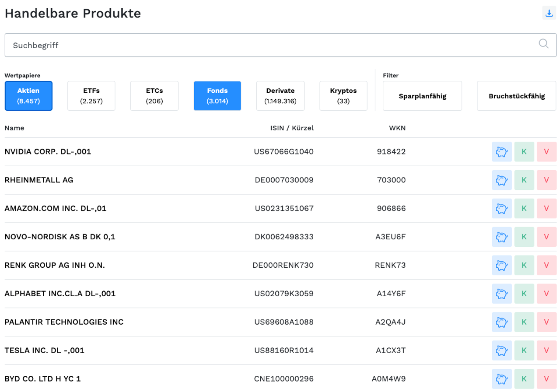Sell NOVO-NORDISK AS B with V button

pos(546,237)
